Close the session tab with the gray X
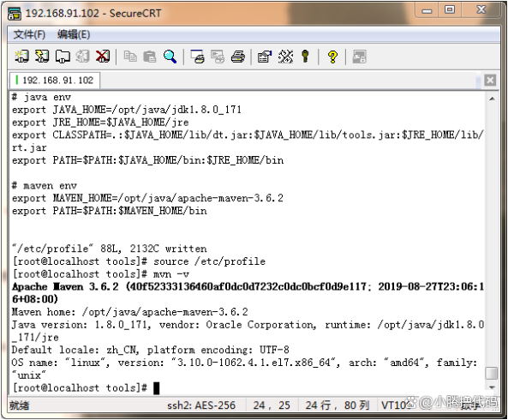This screenshot has width=508, height=420. coord(490,80)
